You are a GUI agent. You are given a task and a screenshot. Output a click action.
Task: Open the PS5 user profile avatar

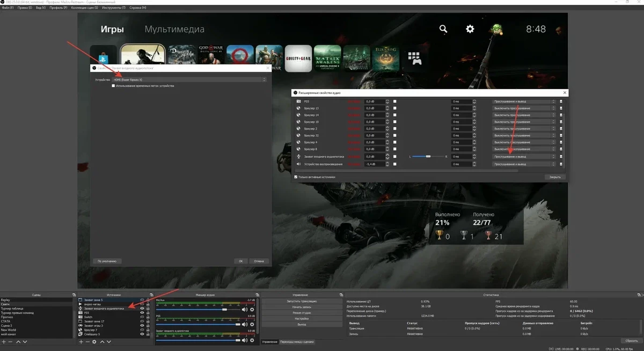pos(496,28)
